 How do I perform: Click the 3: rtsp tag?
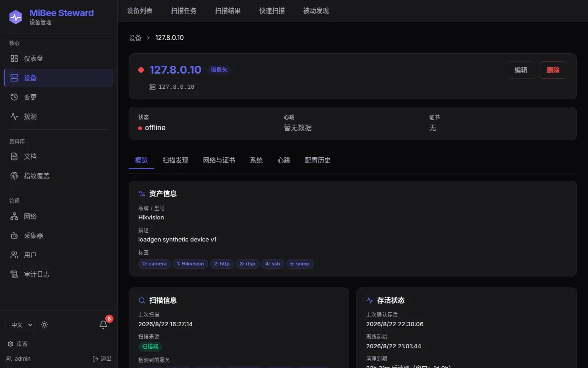248,264
